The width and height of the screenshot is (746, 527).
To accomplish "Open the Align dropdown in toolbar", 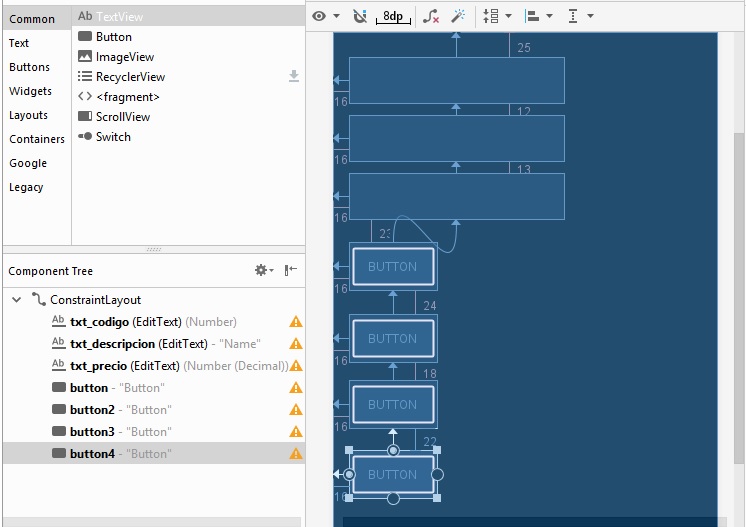I will 538,16.
